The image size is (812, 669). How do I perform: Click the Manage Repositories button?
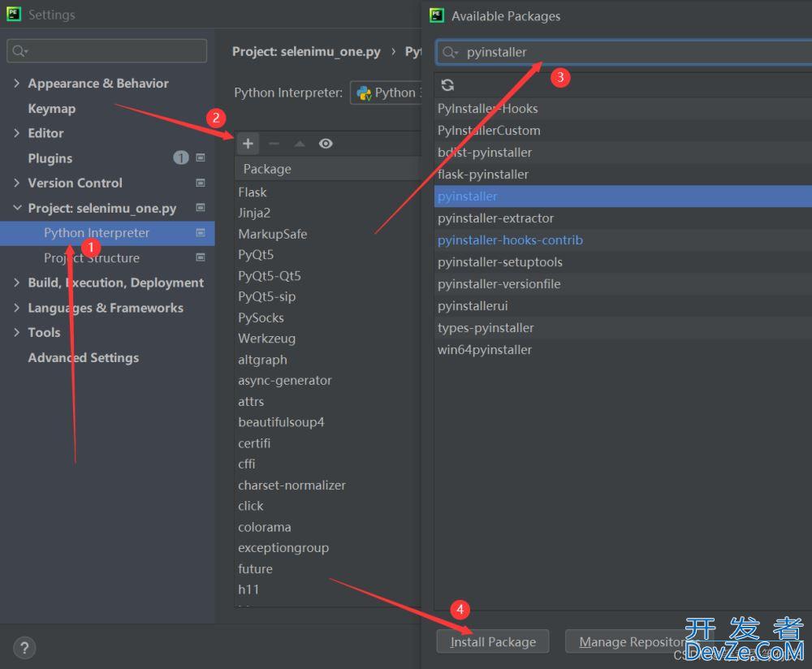click(x=638, y=641)
